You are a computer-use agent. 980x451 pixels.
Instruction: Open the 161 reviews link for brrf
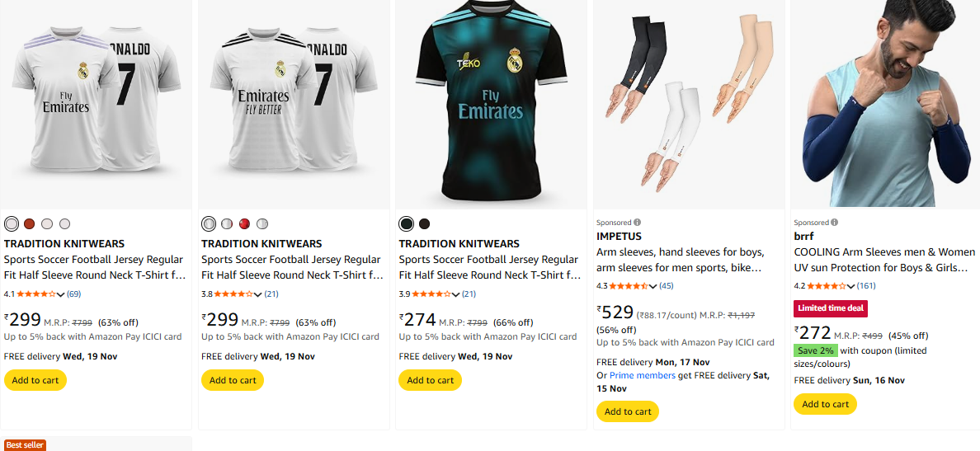click(866, 286)
